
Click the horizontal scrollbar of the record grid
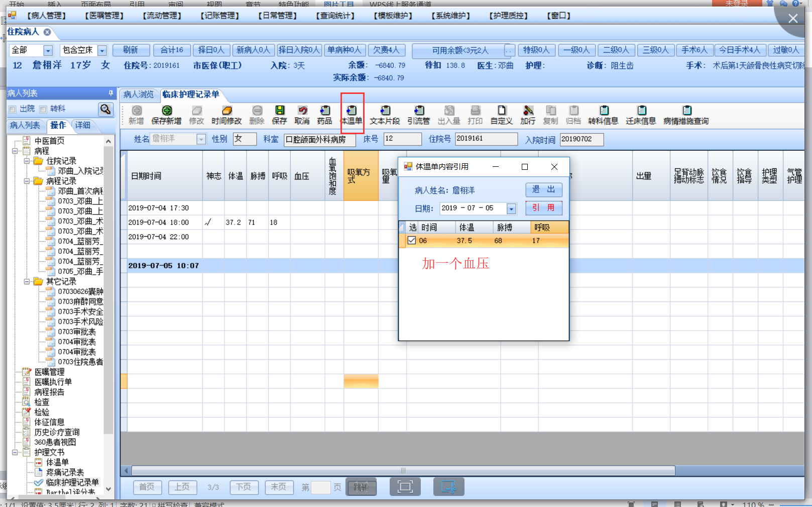403,471
